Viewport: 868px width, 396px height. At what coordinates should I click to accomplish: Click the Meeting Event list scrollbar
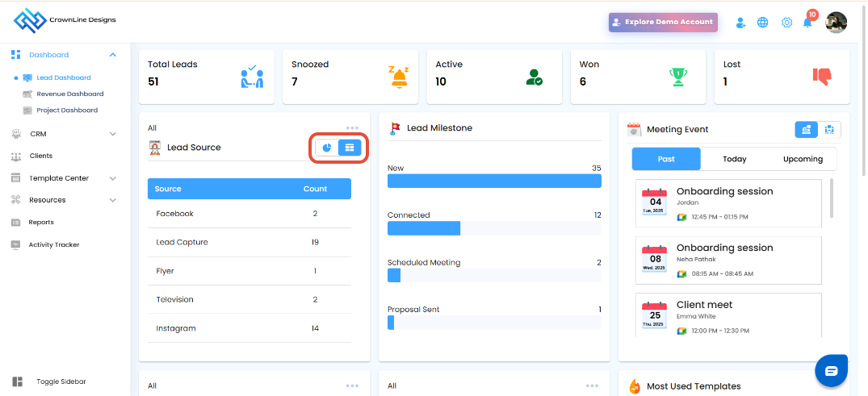pos(831,198)
